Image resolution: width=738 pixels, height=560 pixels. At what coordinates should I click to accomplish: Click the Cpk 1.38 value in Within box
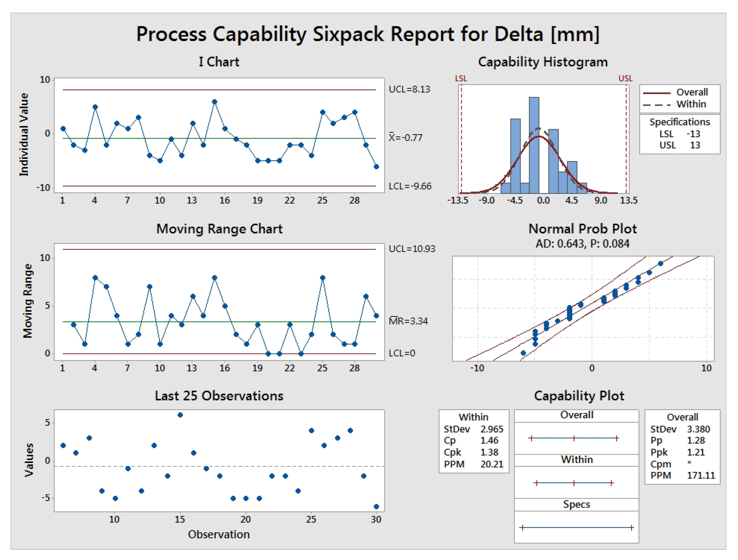click(489, 452)
